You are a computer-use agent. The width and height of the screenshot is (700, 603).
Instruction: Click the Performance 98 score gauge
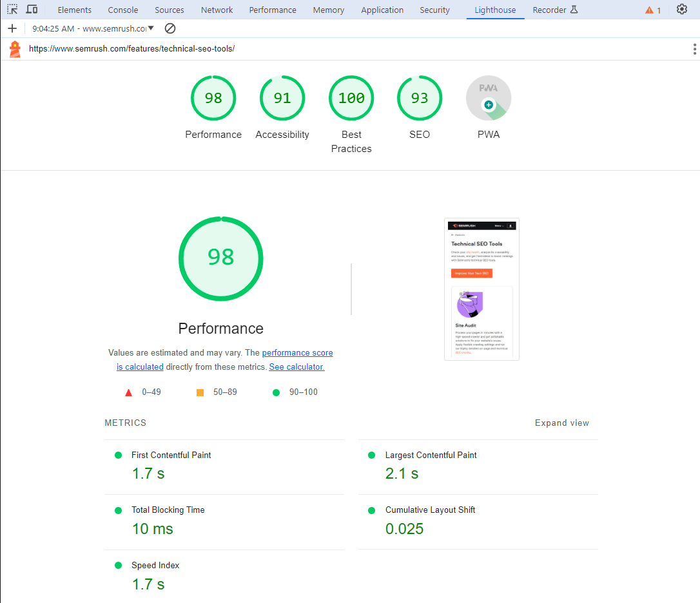pos(221,258)
